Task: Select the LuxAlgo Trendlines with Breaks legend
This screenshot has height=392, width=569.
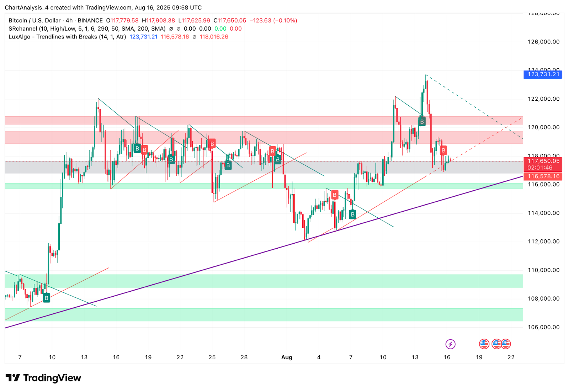Action: click(x=67, y=37)
